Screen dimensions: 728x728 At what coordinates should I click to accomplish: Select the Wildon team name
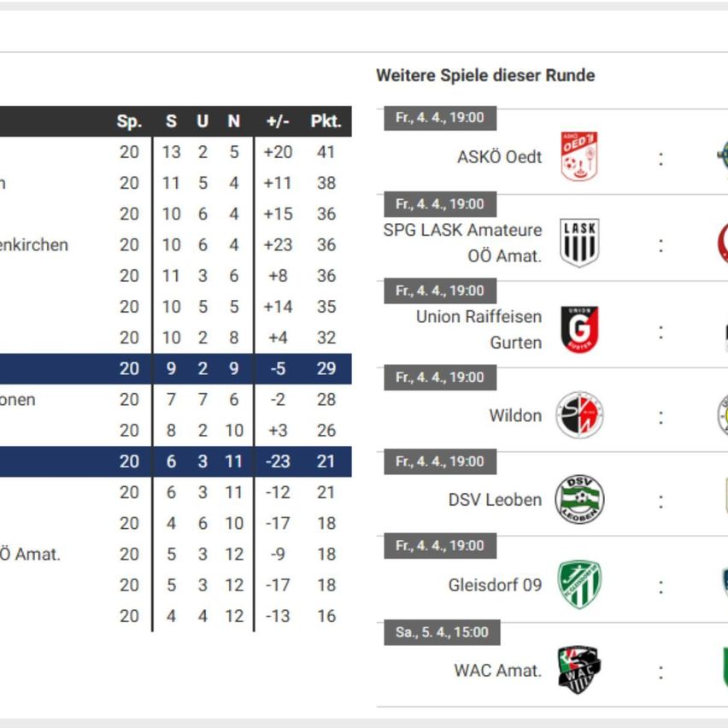(x=515, y=415)
